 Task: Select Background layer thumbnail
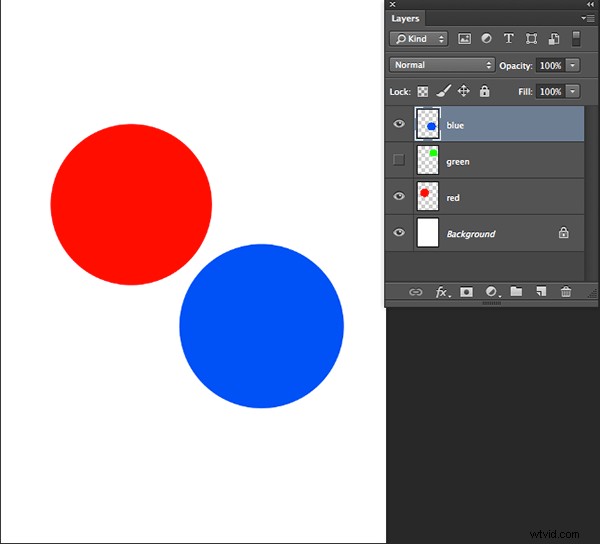pyautogui.click(x=427, y=233)
